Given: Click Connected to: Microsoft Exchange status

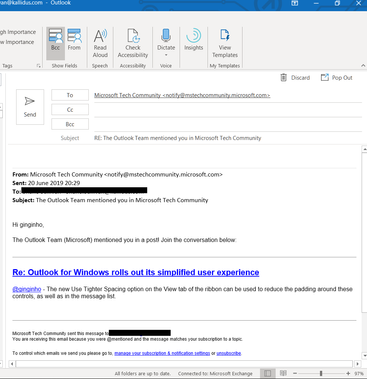Looking at the screenshot, I should click(x=215, y=374).
